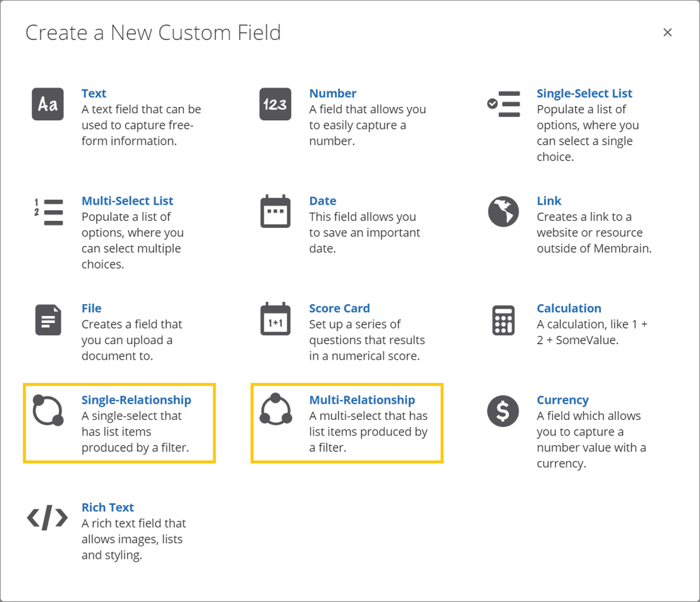Screen dimensions: 700x602
Task: Select the Rich Text field link
Action: [x=108, y=508]
